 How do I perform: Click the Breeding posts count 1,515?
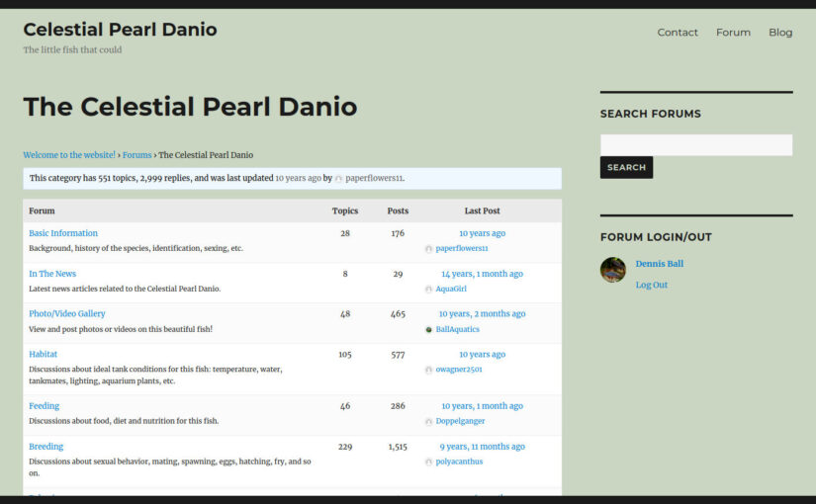pos(398,447)
